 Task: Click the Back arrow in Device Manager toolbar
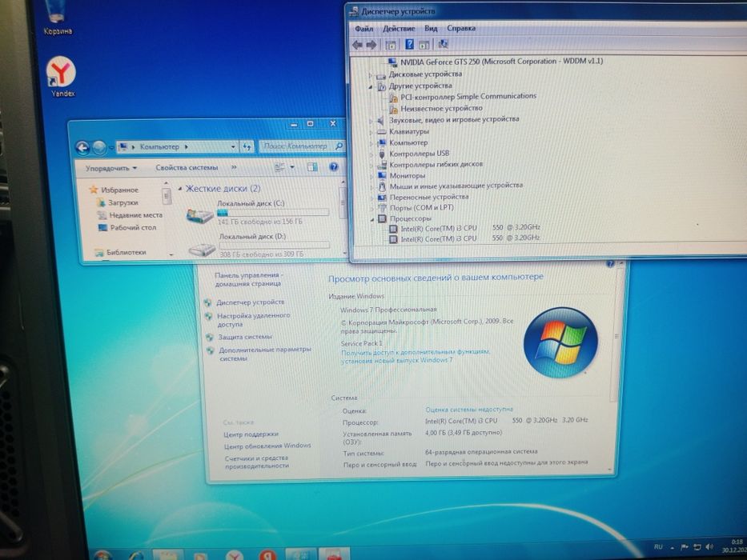tap(357, 45)
